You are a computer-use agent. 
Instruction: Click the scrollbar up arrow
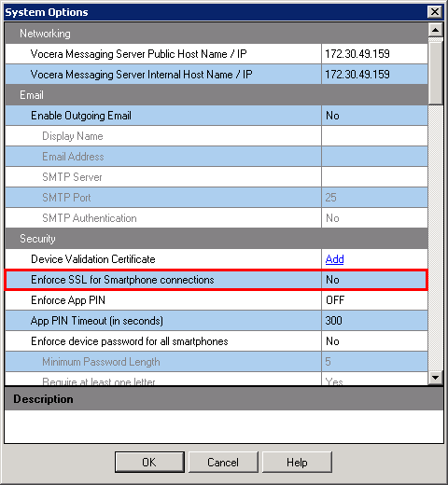pyautogui.click(x=436, y=30)
